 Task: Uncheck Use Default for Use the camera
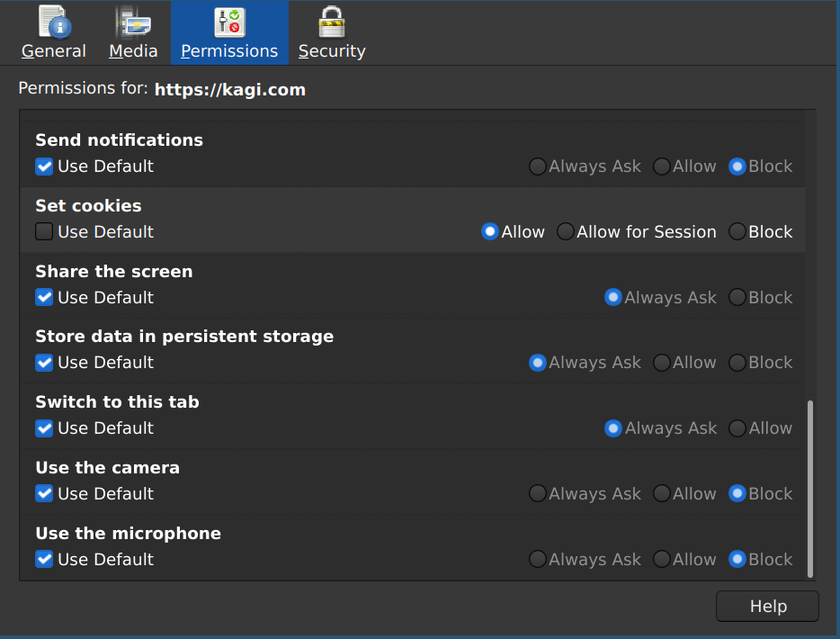(44, 494)
